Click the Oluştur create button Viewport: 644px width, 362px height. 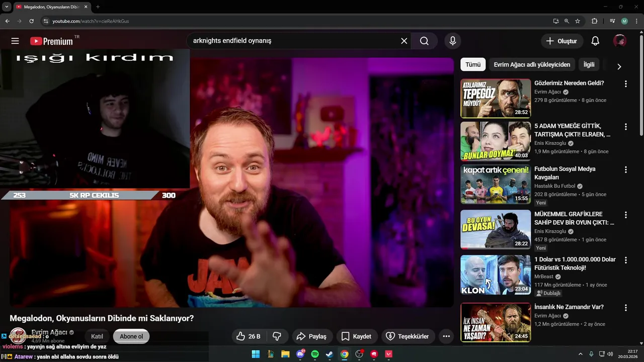point(562,41)
